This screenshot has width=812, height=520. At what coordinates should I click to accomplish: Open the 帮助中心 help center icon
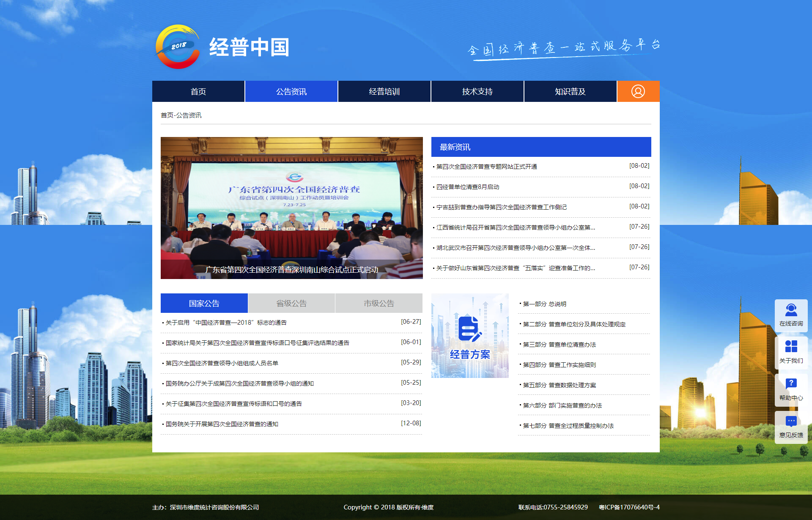[x=791, y=389]
